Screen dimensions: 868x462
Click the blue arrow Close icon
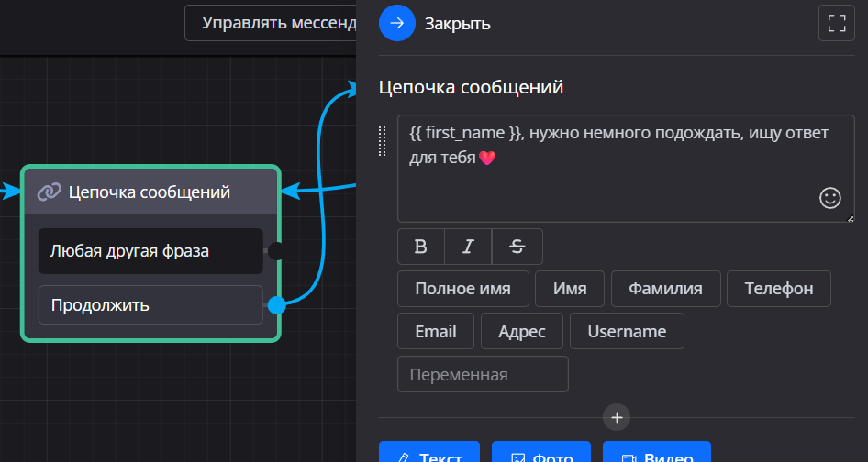[x=397, y=23]
